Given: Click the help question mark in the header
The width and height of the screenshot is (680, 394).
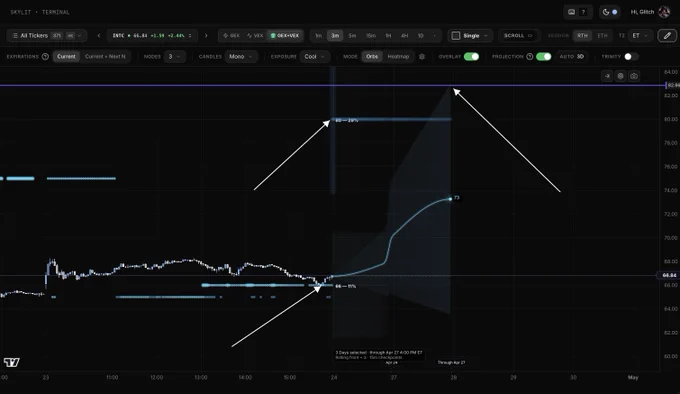Looking at the screenshot, I should point(583,12).
